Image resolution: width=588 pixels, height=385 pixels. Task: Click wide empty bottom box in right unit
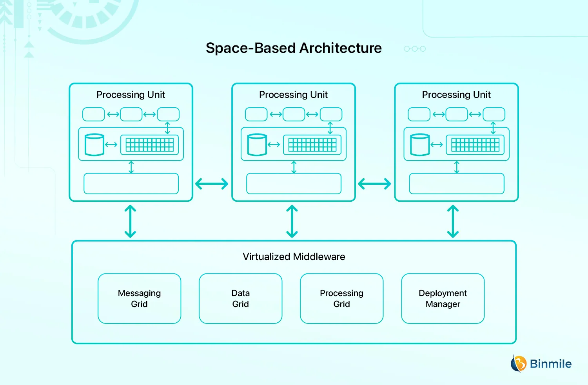coord(457,184)
